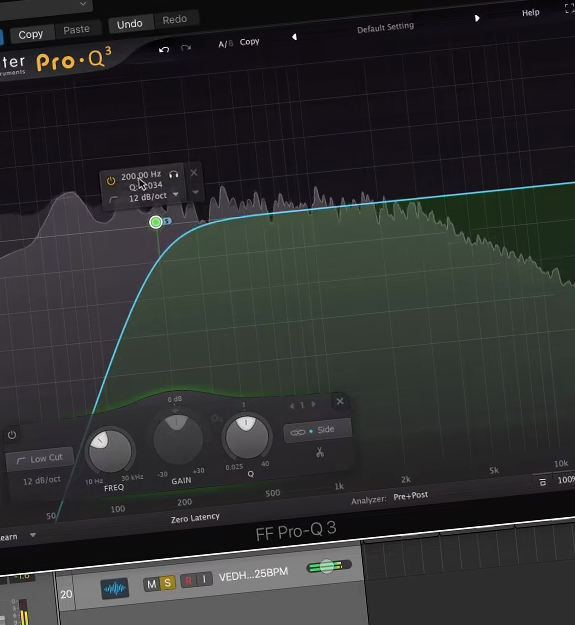This screenshot has width=575, height=625.
Task: Click the plugin A/B Copy button
Action: [x=249, y=42]
